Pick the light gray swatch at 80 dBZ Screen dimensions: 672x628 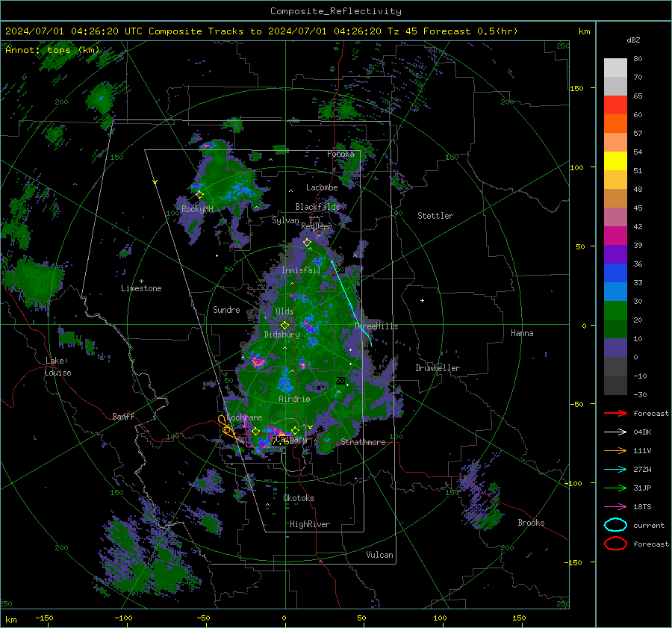(x=615, y=68)
